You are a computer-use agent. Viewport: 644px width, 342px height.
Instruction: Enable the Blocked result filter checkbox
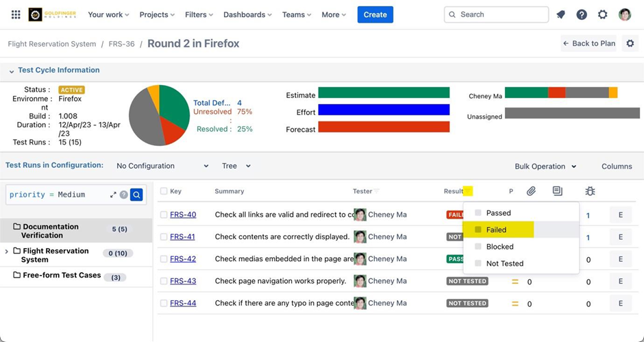[478, 247]
